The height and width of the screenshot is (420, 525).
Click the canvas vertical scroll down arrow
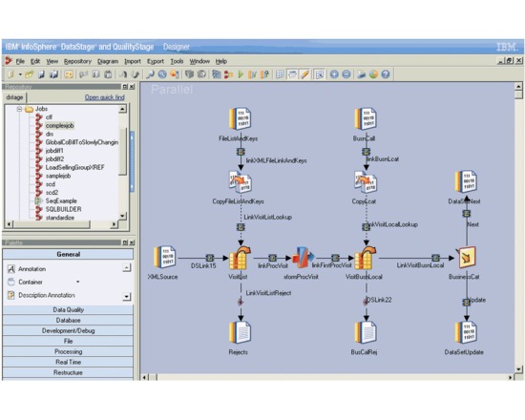click(x=518, y=369)
